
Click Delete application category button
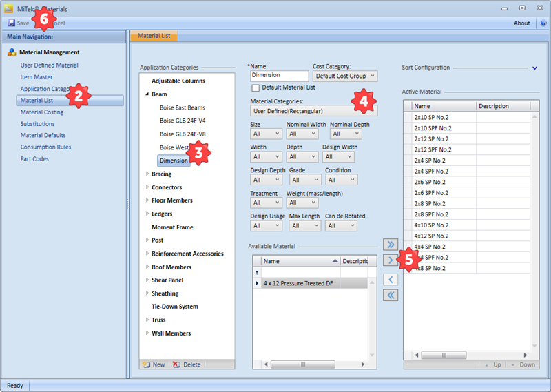(187, 364)
